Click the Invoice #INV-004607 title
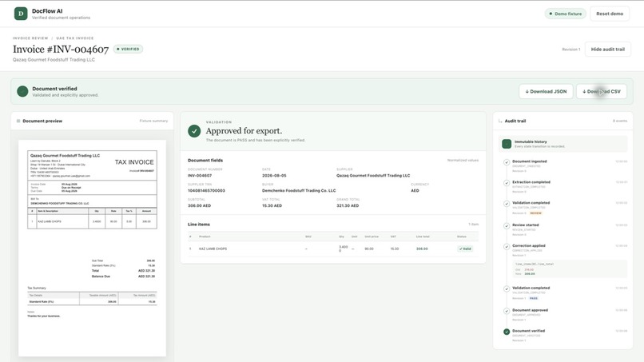Viewport: 644px width, 362px height. [x=61, y=50]
